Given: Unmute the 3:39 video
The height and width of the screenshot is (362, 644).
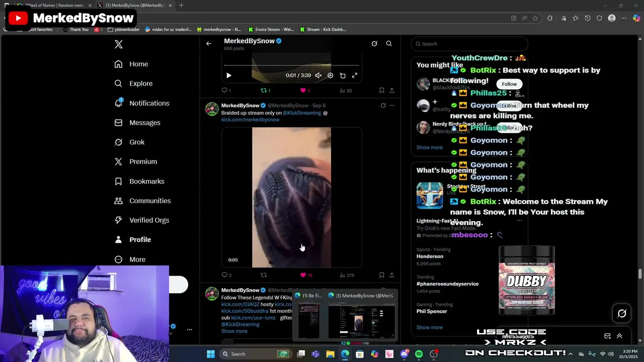Looking at the screenshot, I should click(x=318, y=75).
